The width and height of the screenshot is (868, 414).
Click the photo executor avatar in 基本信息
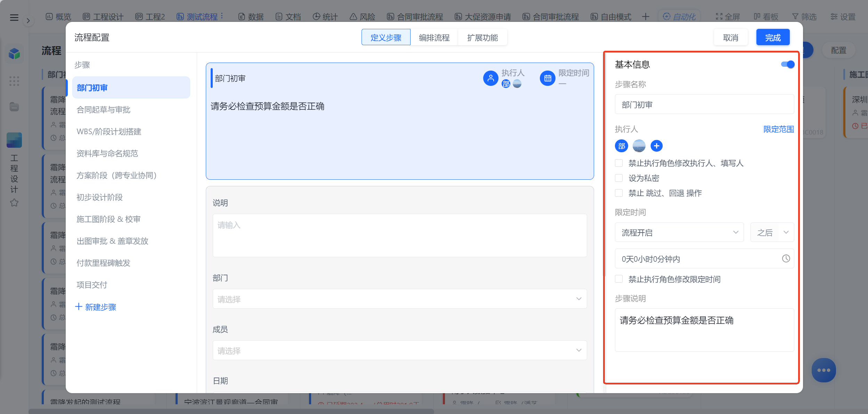click(639, 146)
